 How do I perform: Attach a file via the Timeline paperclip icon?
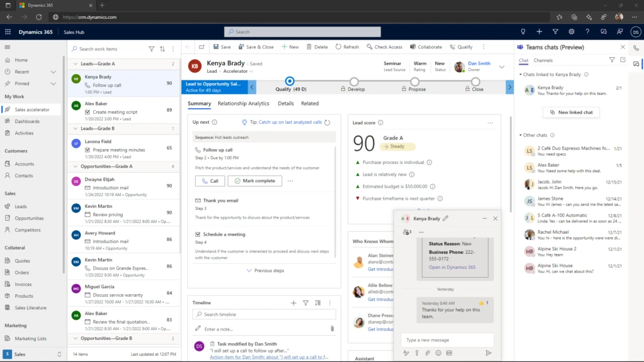pyautogui.click(x=331, y=328)
